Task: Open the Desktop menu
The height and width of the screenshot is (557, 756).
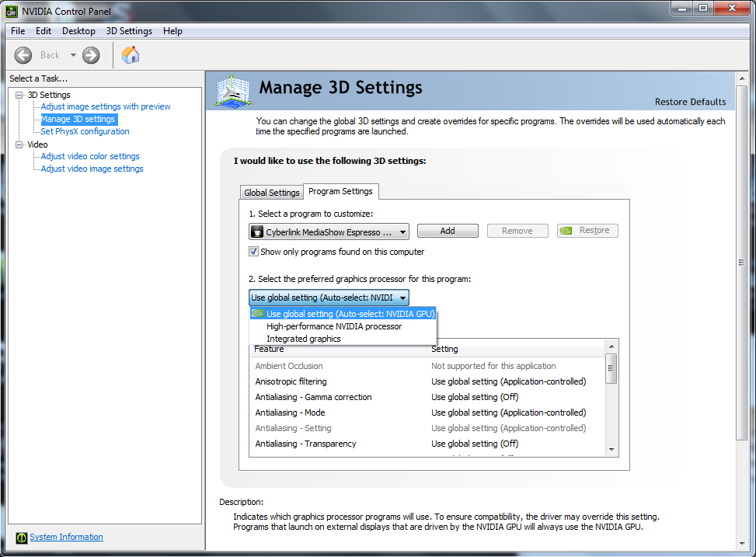Action: coord(78,31)
